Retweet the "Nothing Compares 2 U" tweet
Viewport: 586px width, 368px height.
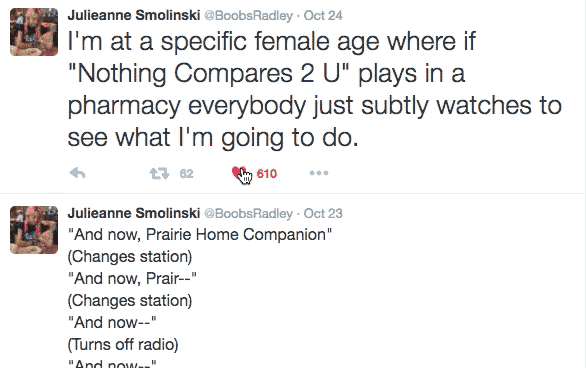pyautogui.click(x=159, y=173)
